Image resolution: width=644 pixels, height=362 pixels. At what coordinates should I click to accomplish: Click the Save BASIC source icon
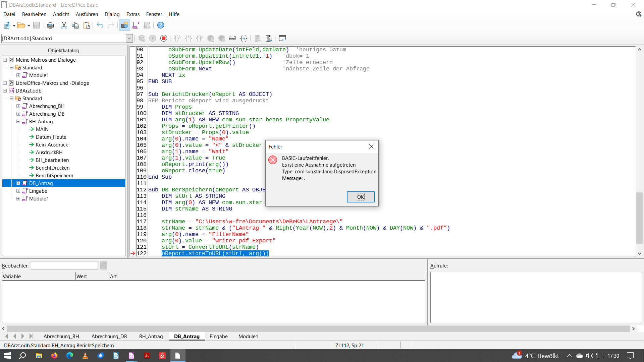point(269,38)
